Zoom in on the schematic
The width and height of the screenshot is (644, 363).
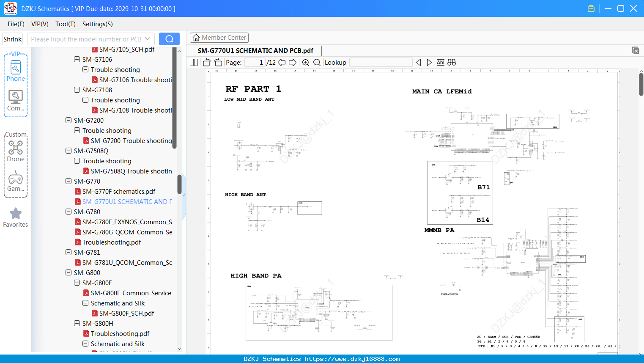[306, 63]
